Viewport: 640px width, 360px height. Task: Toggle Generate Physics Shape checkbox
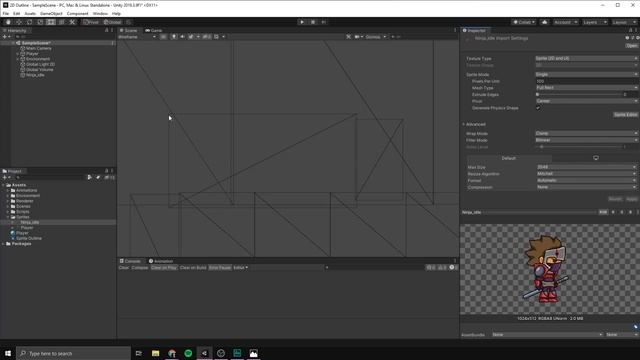click(538, 108)
